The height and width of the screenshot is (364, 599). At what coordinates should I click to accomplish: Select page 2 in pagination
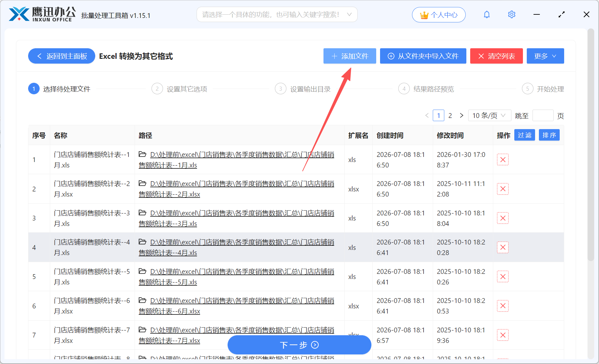coord(450,115)
